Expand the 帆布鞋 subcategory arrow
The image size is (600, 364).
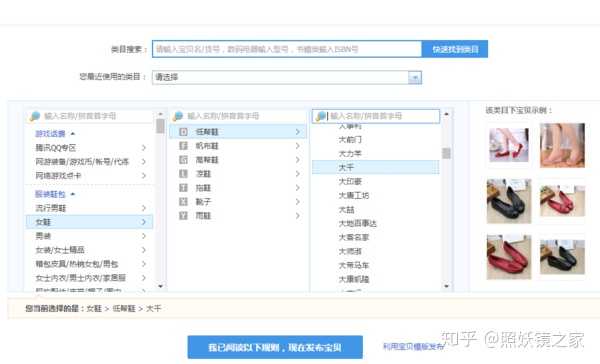[x=298, y=146]
